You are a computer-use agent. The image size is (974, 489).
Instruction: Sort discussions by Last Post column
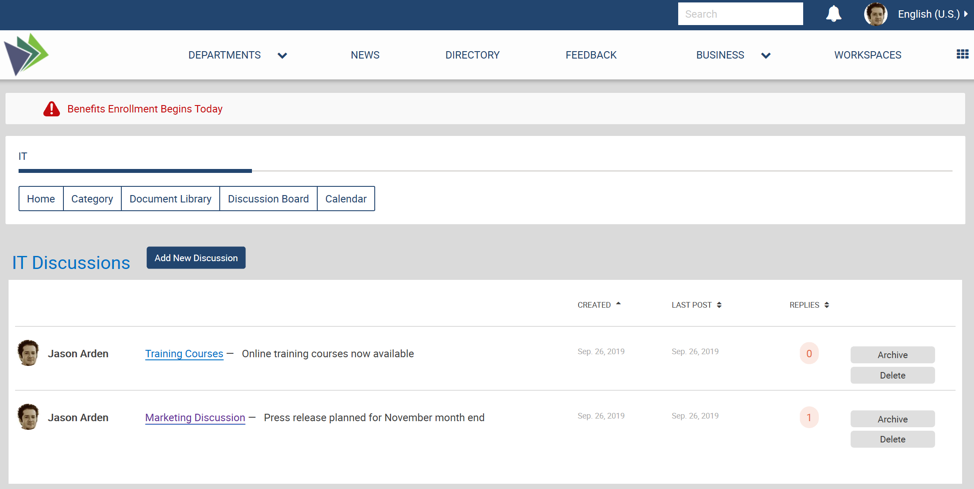696,305
